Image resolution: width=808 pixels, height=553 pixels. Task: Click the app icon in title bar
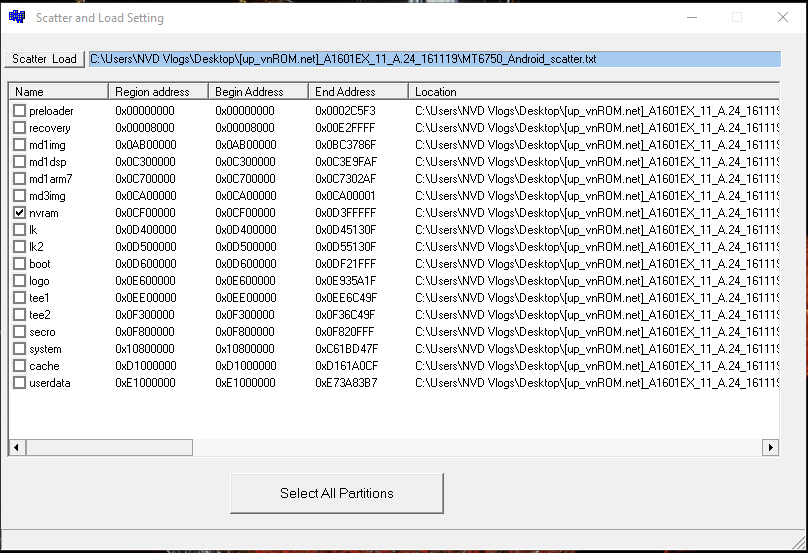17,17
